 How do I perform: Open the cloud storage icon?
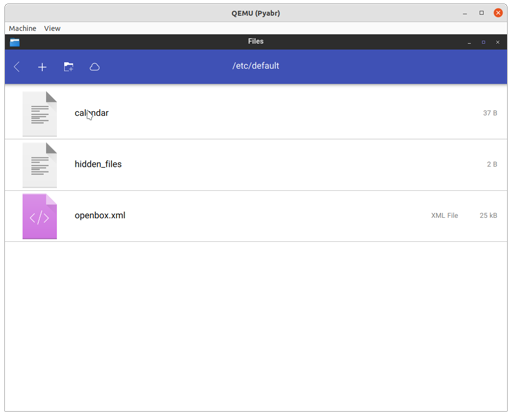point(95,67)
